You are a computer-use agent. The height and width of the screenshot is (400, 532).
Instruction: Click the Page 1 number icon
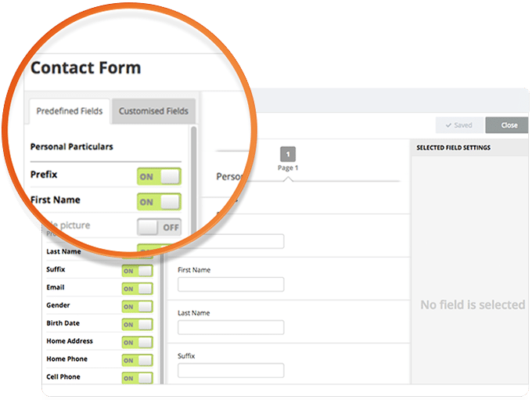[x=288, y=154]
